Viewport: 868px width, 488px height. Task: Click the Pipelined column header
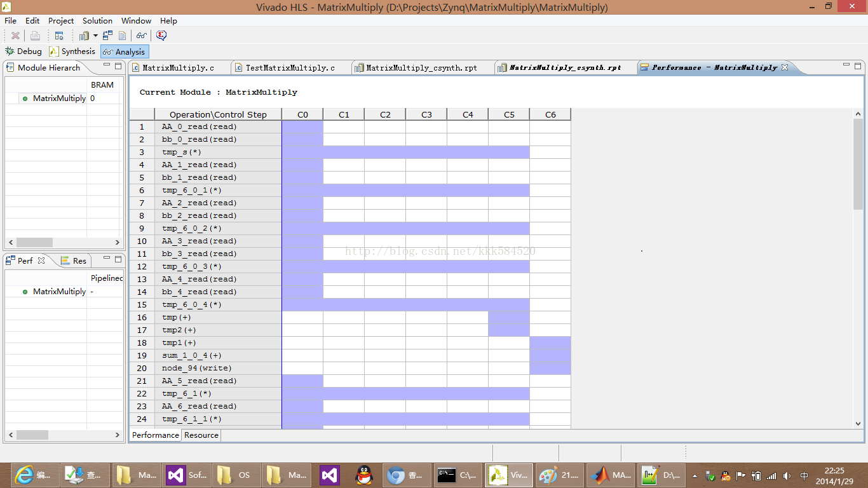point(105,278)
